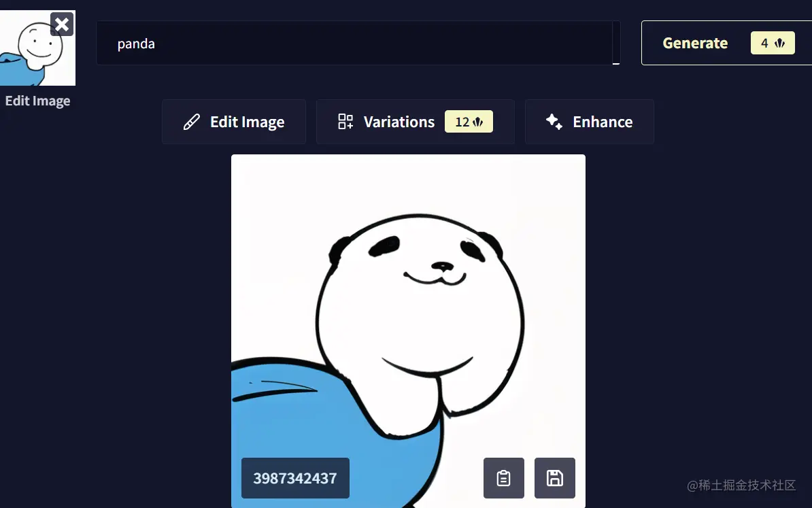
Task: Select the Edit Image action
Action: (x=233, y=121)
